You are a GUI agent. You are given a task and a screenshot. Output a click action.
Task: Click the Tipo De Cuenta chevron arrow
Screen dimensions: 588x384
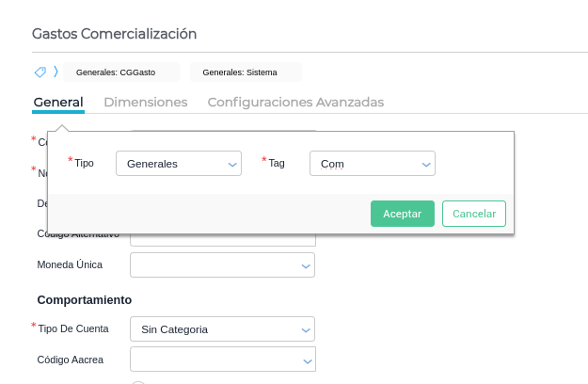306,329
